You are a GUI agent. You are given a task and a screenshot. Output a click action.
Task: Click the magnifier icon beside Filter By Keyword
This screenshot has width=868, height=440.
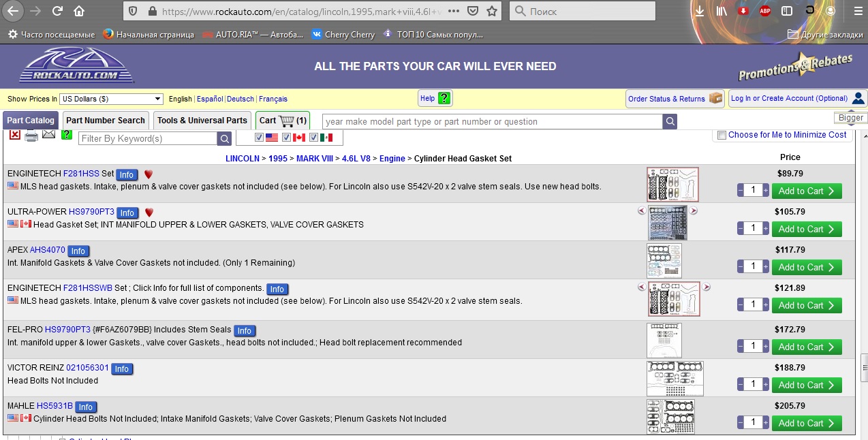coord(224,139)
